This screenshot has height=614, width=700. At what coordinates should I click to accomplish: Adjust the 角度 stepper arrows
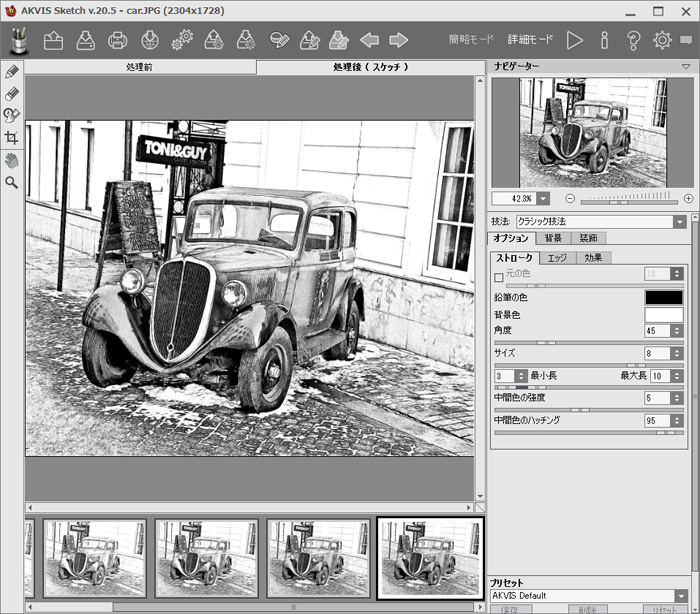[x=677, y=330]
